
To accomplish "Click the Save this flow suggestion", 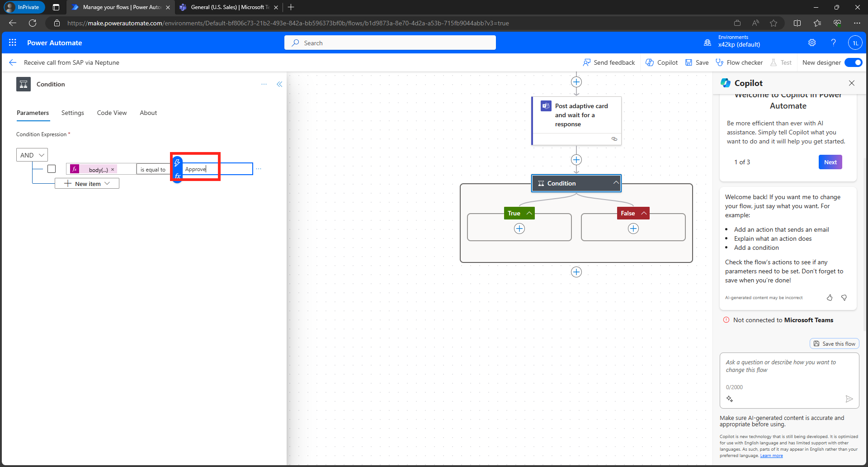I will (835, 343).
